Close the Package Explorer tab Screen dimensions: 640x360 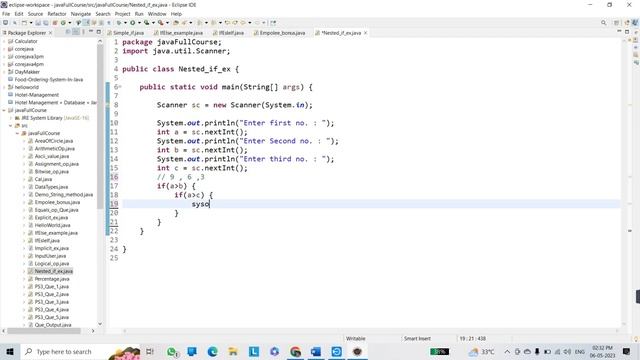click(51, 33)
